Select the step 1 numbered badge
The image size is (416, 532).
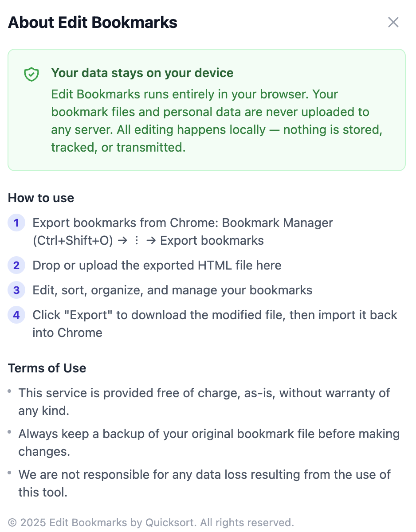[16, 223]
